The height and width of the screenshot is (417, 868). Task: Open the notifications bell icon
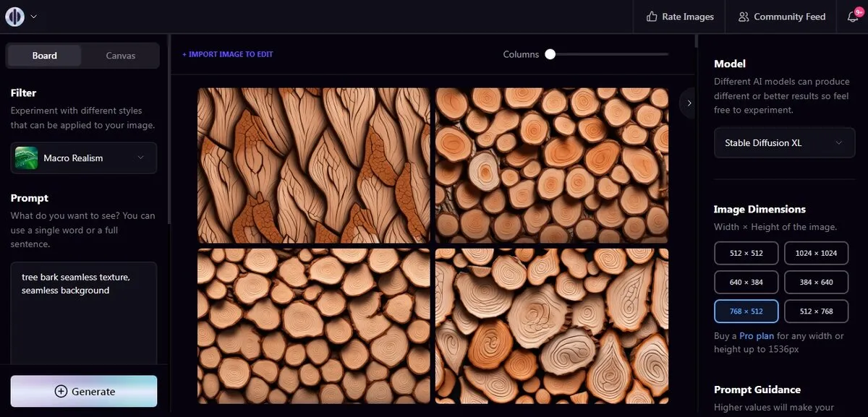coord(853,17)
